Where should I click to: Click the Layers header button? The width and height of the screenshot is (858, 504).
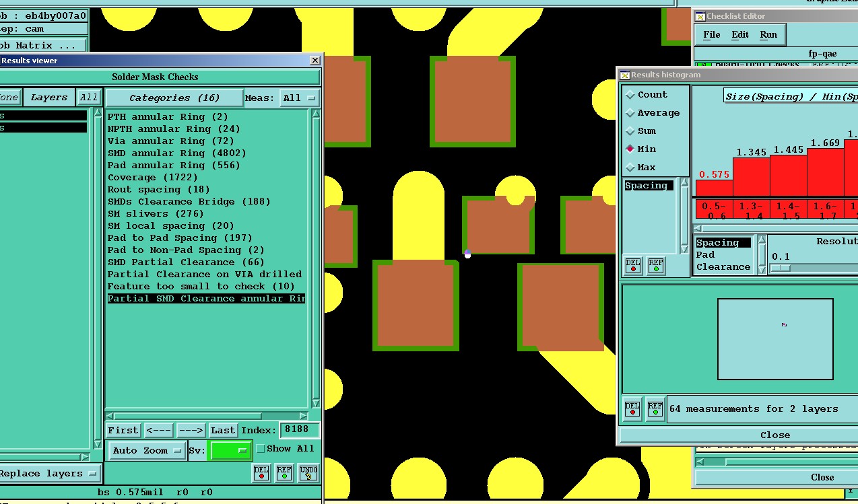(x=49, y=98)
